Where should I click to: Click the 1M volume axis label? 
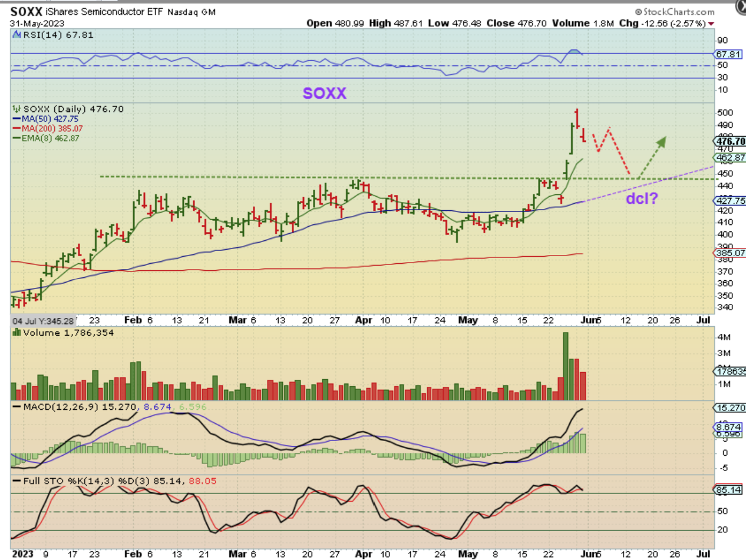[725, 384]
